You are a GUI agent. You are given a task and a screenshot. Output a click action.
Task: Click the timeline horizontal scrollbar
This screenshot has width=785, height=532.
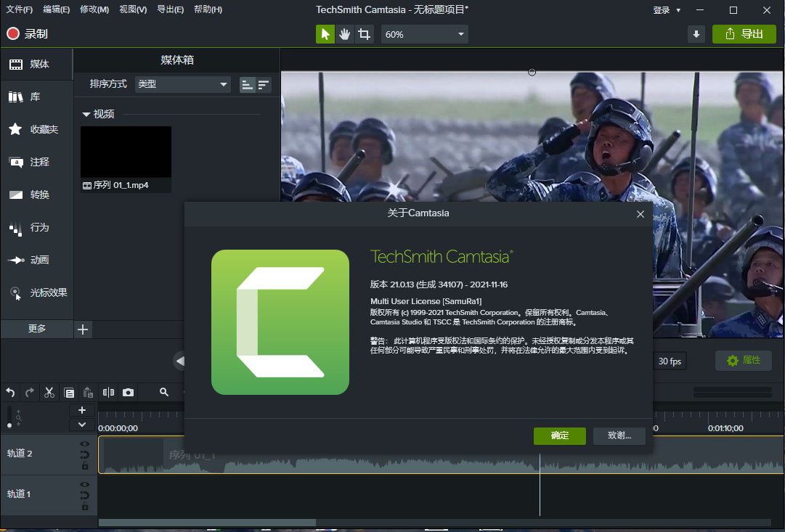coord(207,523)
